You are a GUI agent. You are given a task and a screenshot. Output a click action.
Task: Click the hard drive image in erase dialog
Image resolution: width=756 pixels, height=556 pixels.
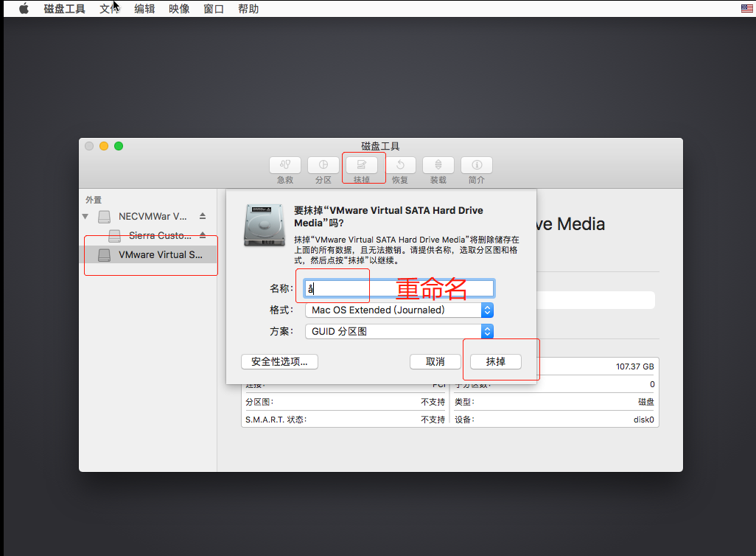[x=265, y=225]
